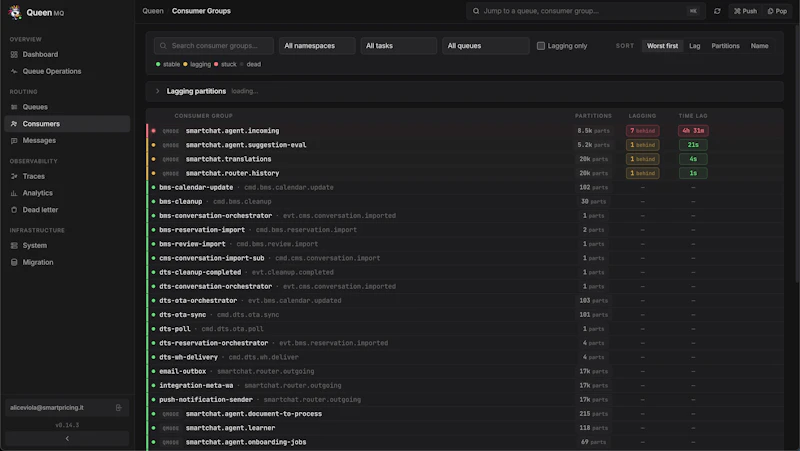
Task: Open the dts-ota-orchestrator group
Action: [x=197, y=301]
